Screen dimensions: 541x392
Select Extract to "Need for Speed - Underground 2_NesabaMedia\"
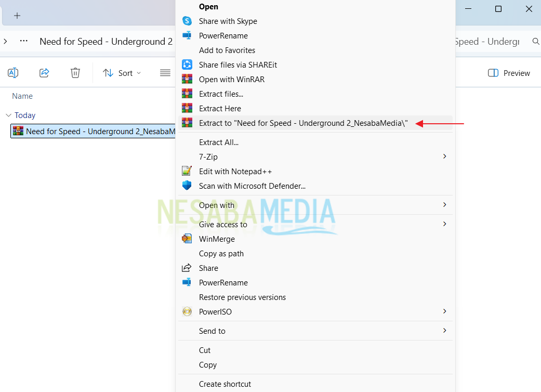315,123
